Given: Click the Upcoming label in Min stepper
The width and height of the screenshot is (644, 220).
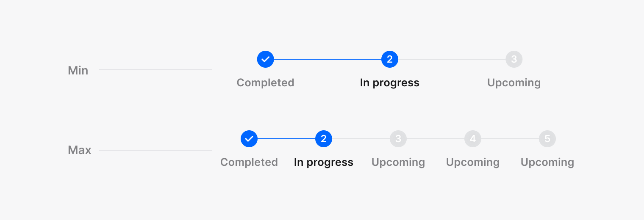Looking at the screenshot, I should [x=514, y=82].
